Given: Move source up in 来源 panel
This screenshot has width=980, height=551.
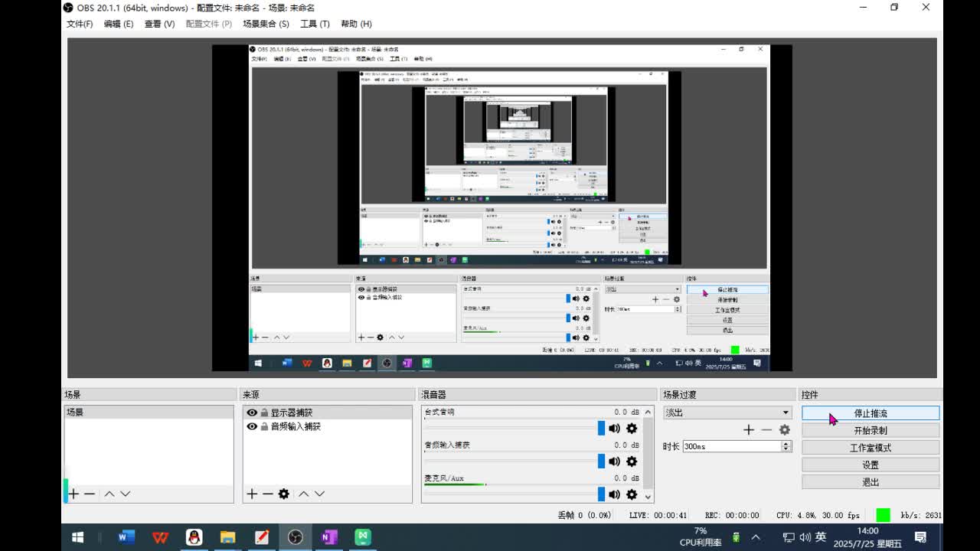Looking at the screenshot, I should [x=304, y=494].
